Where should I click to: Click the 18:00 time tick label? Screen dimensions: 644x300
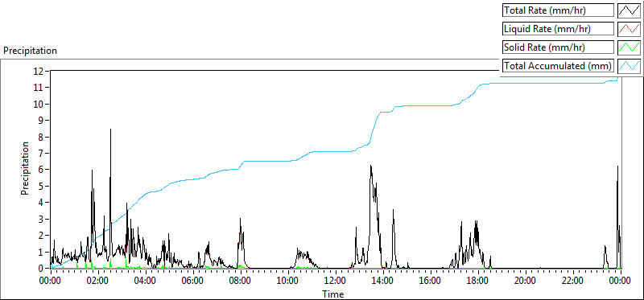[477, 282]
